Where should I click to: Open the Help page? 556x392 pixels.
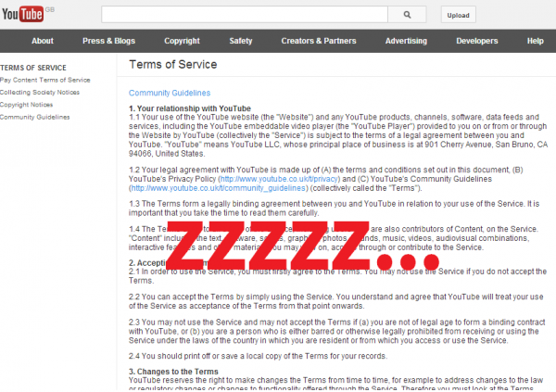tap(535, 41)
